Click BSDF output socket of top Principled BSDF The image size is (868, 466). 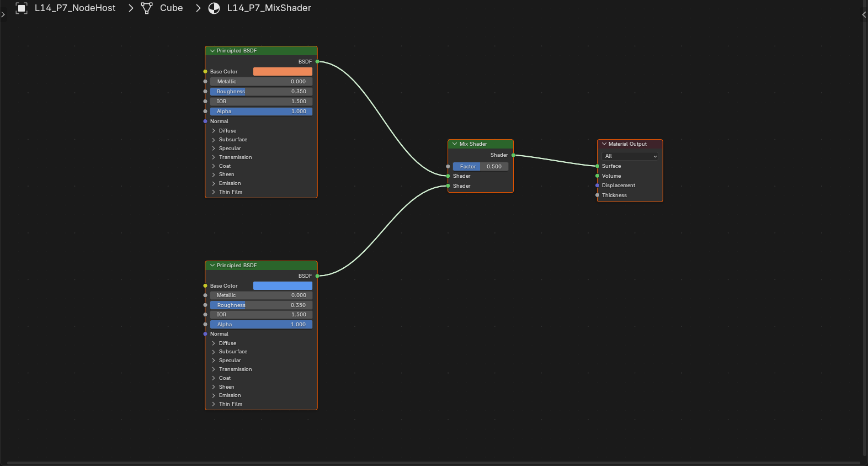[x=317, y=62]
